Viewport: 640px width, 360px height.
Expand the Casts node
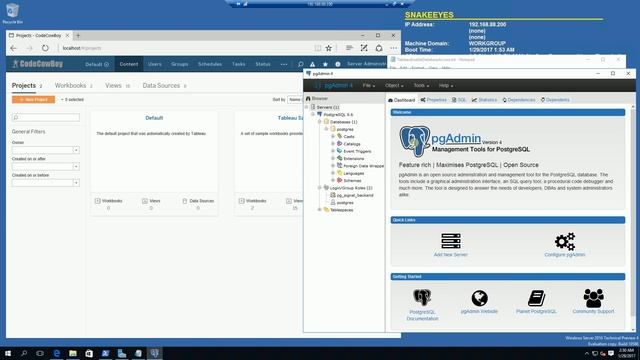333,136
